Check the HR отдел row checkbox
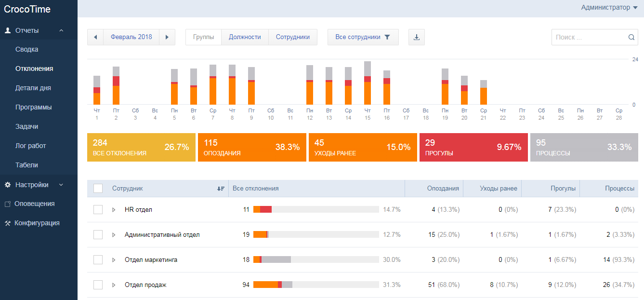Screen dimensions: 644x300 click(98, 209)
